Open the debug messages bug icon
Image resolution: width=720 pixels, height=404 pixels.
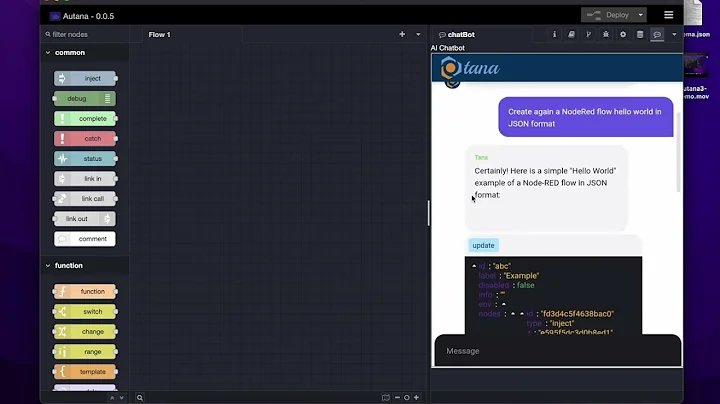tap(606, 34)
